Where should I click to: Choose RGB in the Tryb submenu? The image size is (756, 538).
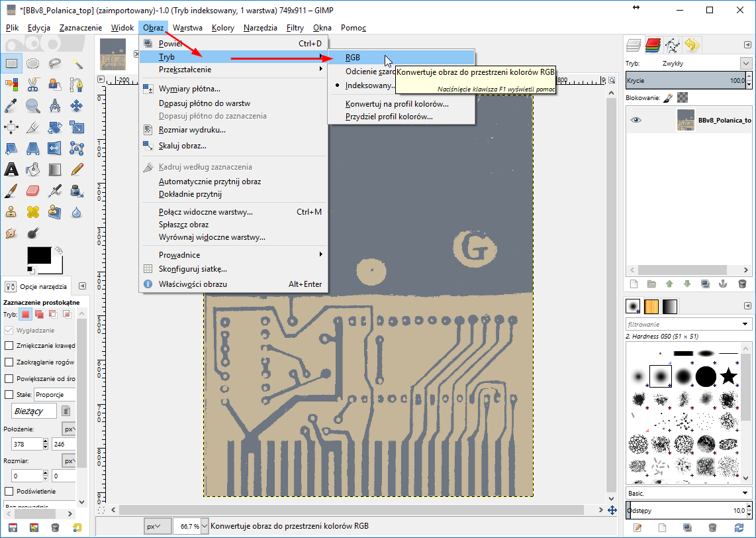pos(401,58)
